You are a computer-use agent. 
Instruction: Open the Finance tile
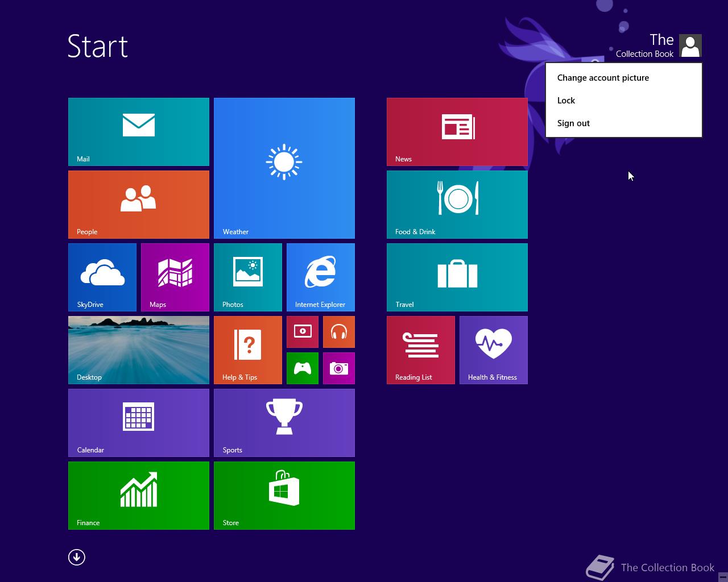click(x=139, y=496)
